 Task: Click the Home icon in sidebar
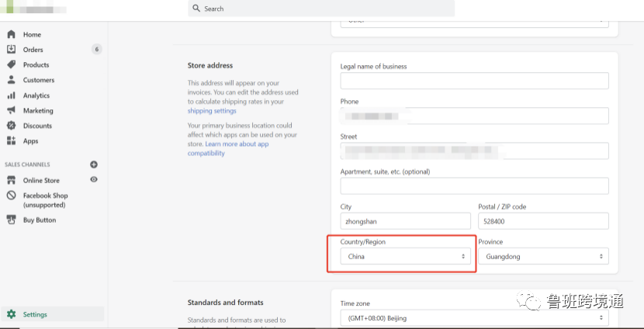tap(11, 35)
